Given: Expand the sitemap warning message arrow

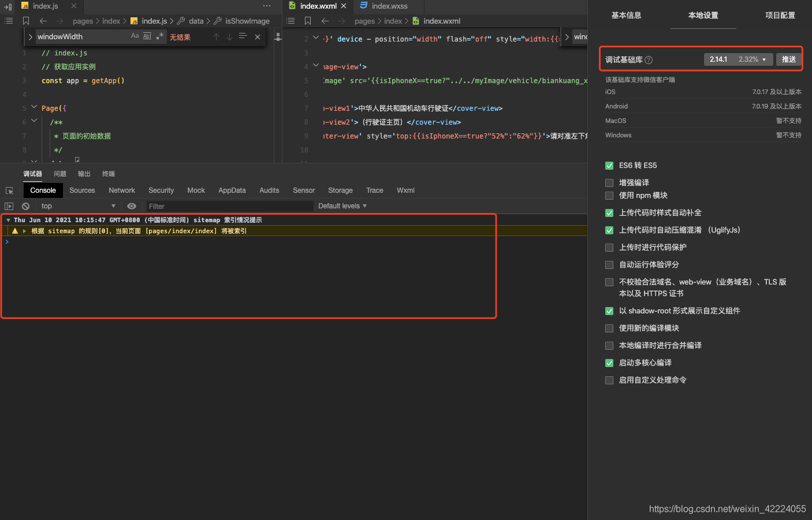Looking at the screenshot, I should 24,231.
